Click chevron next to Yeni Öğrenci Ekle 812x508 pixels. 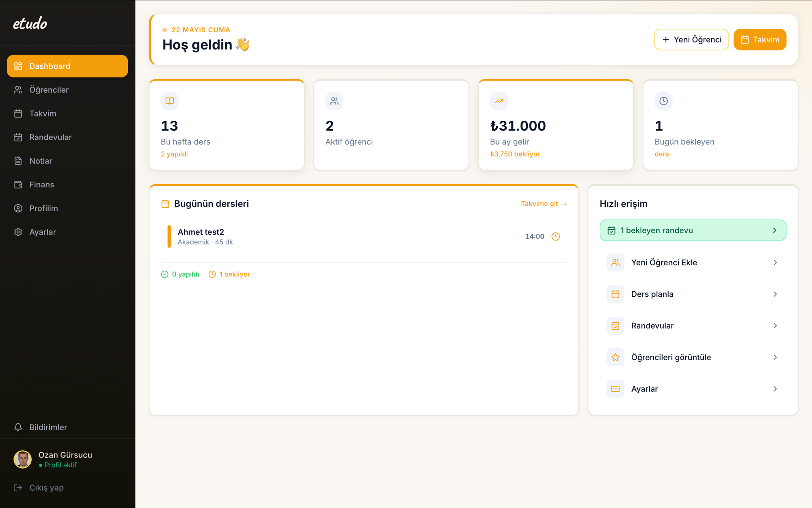(x=775, y=263)
